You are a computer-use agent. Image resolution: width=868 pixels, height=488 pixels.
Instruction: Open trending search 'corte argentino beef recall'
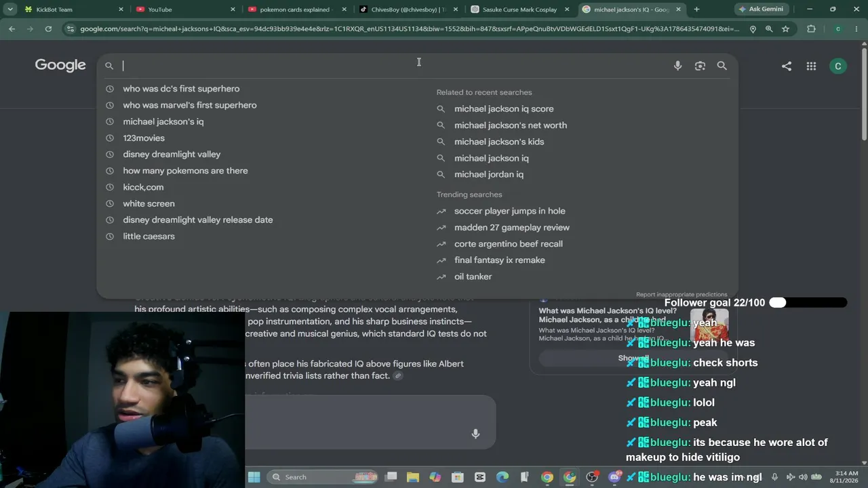coord(509,244)
